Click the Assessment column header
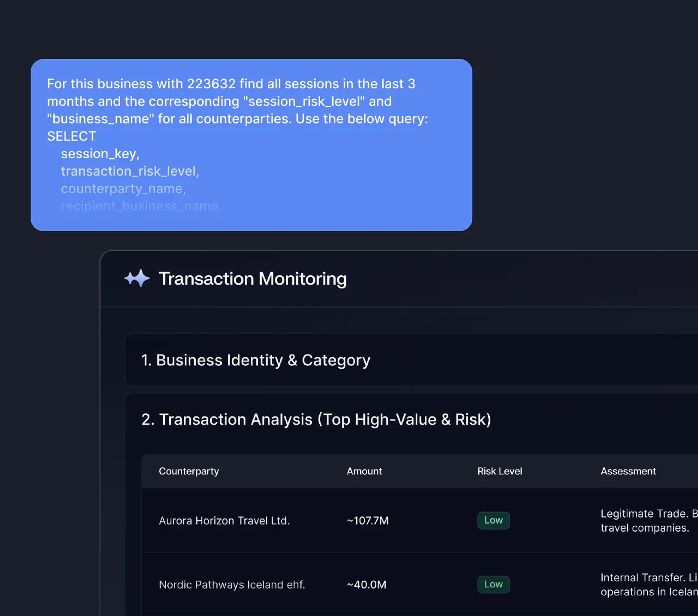698x616 pixels. pos(628,471)
